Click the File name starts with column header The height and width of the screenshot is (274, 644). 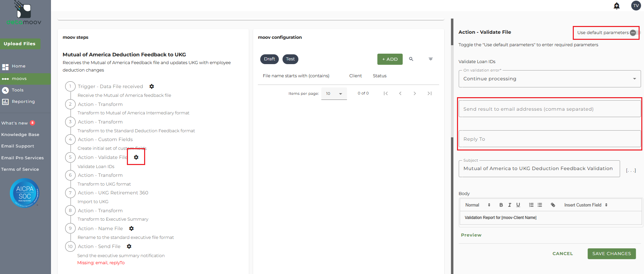point(296,76)
